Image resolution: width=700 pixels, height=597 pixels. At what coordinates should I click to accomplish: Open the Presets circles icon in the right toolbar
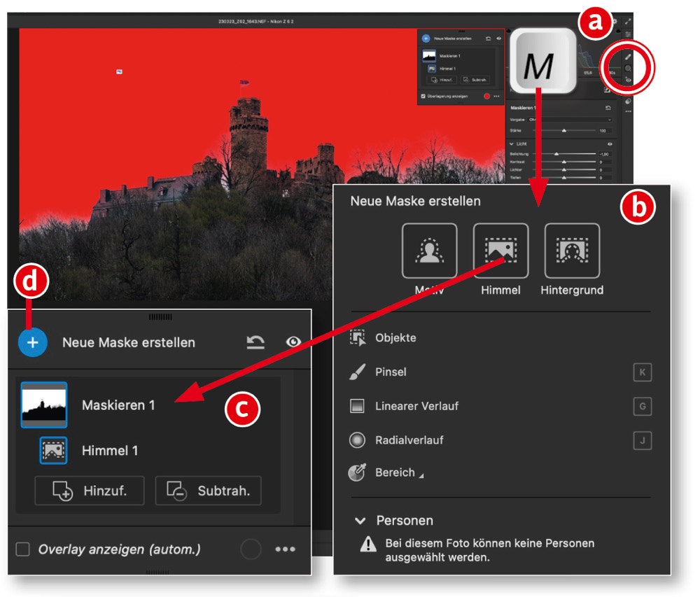[628, 101]
